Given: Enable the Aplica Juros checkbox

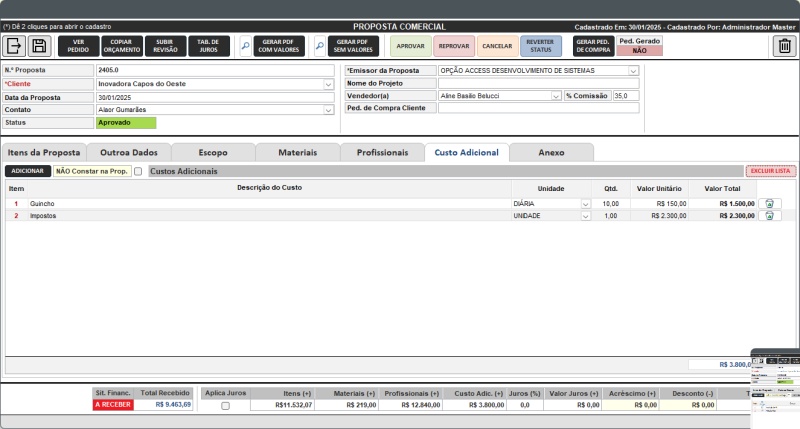Looking at the screenshot, I should point(225,406).
